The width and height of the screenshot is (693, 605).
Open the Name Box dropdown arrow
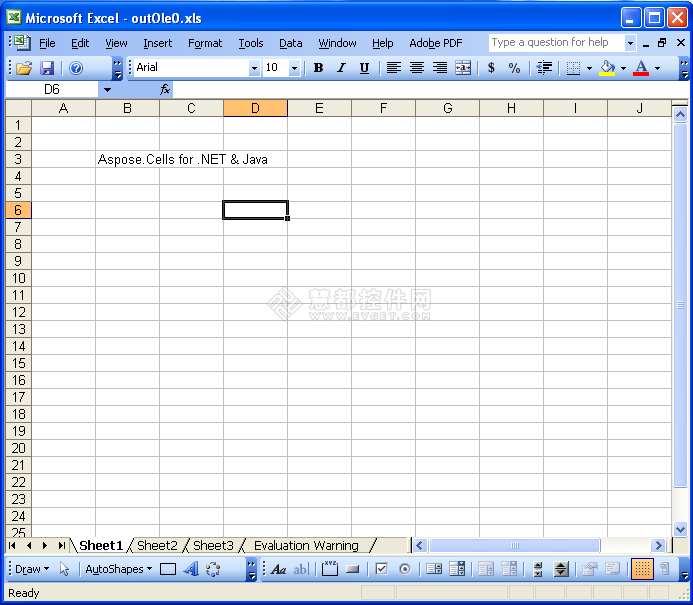coord(107,89)
